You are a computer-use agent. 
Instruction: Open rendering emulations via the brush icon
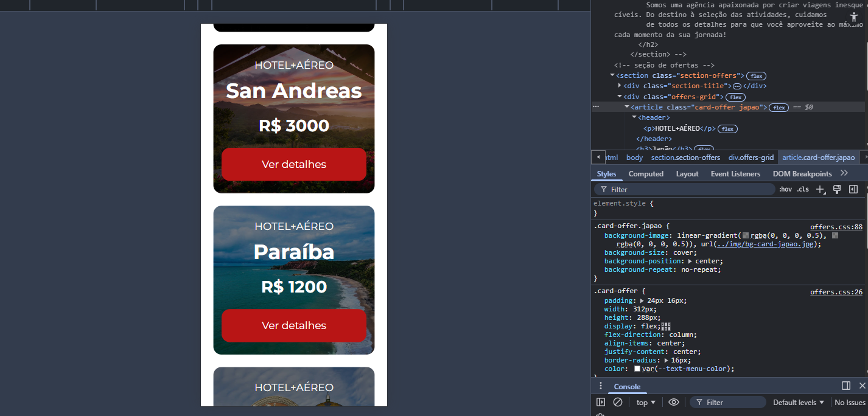[836, 189]
